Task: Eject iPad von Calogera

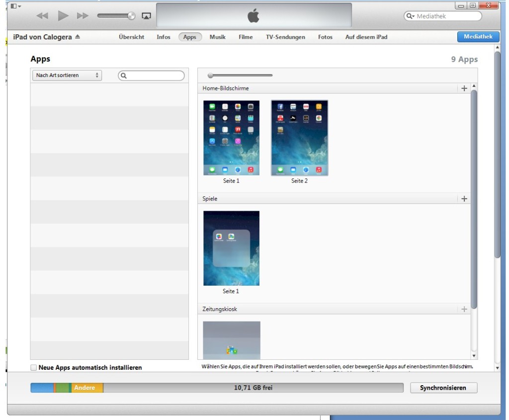Action: (x=77, y=37)
